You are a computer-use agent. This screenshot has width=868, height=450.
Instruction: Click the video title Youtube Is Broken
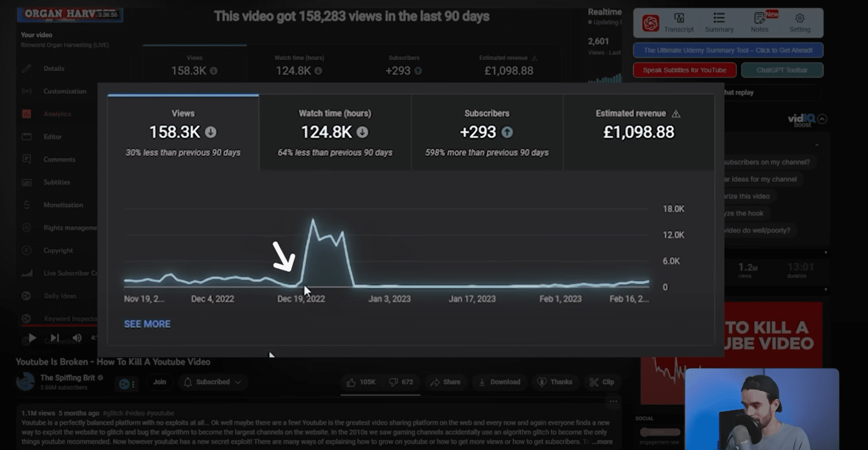click(x=113, y=362)
